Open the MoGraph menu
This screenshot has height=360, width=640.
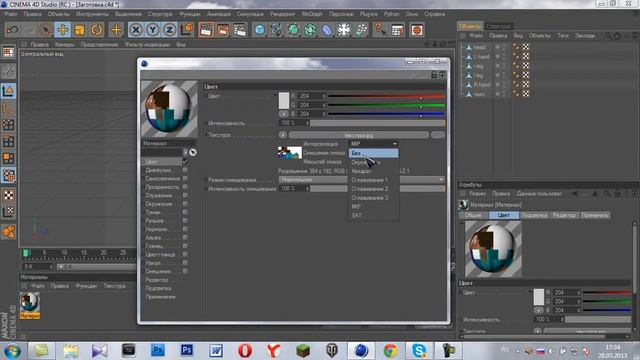[312, 14]
